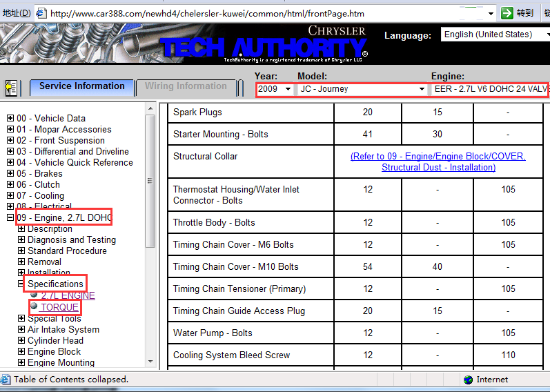The image size is (550, 392).
Task: Expand Diagnosis and Testing subsection
Action: point(21,239)
